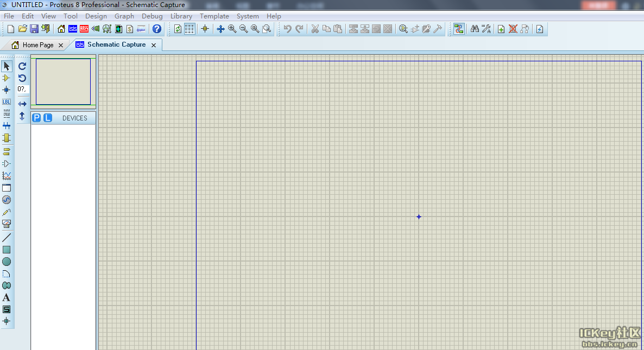Click the Rotate Clockwise icon
The height and width of the screenshot is (350, 644).
(x=22, y=66)
